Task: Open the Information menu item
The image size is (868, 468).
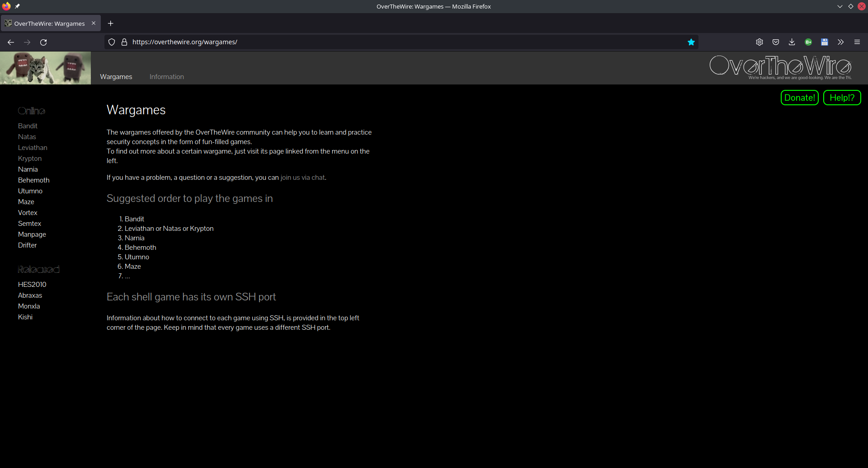Action: click(x=166, y=77)
